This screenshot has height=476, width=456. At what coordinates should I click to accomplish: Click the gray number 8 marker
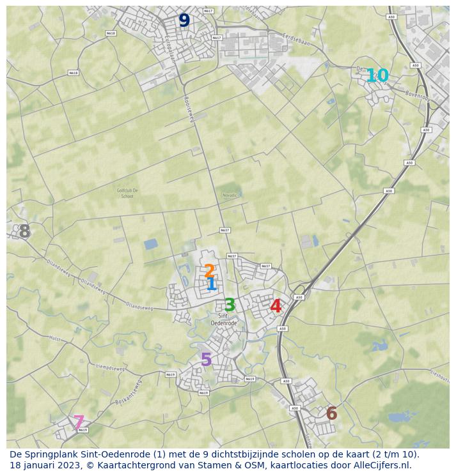[24, 231]
